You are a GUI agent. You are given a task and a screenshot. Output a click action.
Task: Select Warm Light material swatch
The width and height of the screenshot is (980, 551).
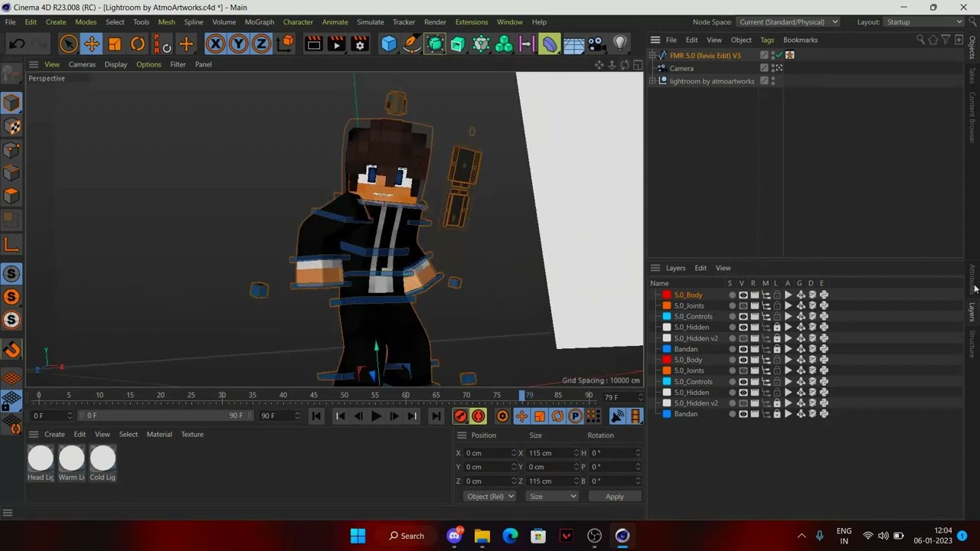[71, 458]
